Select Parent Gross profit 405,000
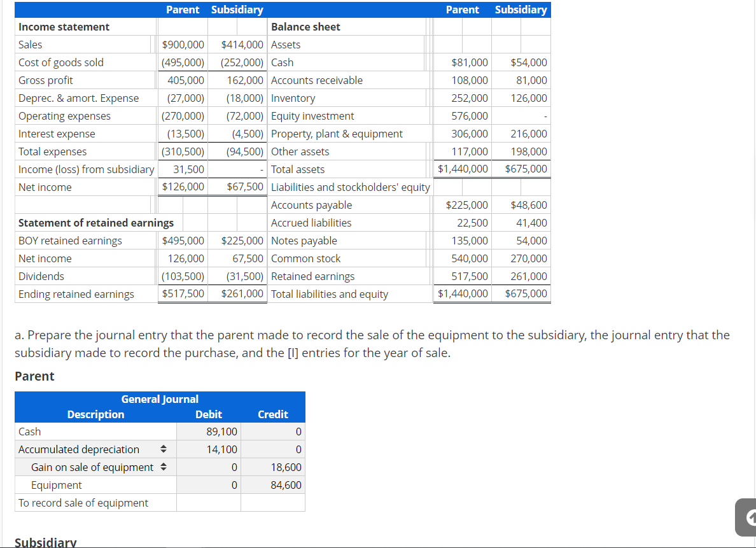Screen dimensions: 756x548 [186, 80]
